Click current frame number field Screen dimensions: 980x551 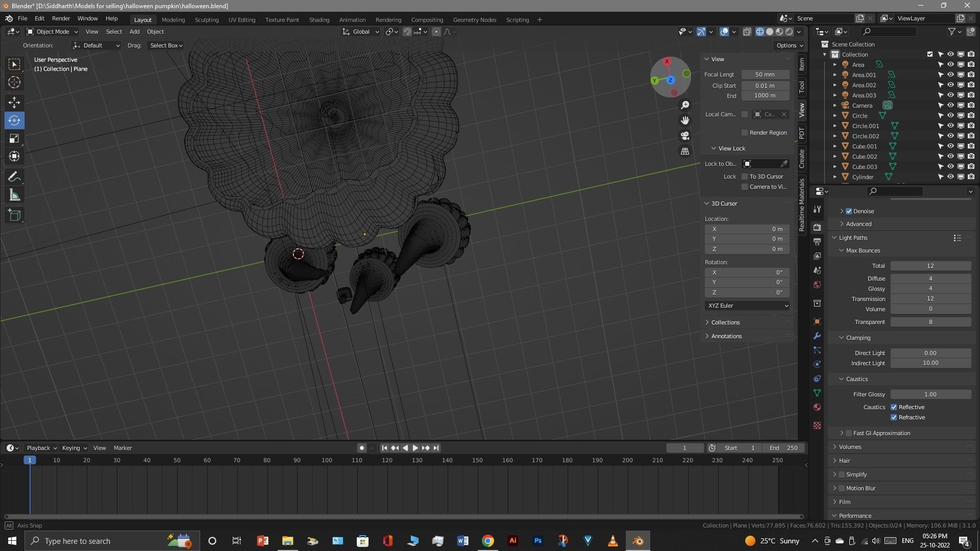(685, 448)
